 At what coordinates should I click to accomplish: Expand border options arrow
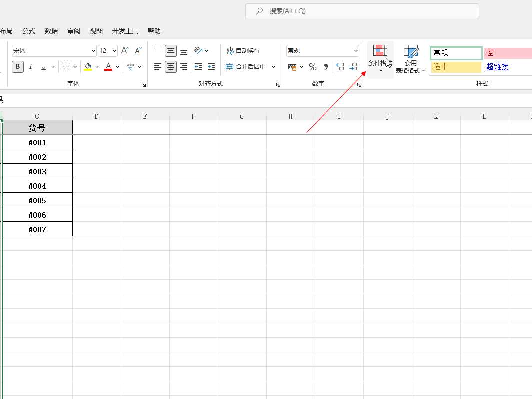pyautogui.click(x=75, y=67)
